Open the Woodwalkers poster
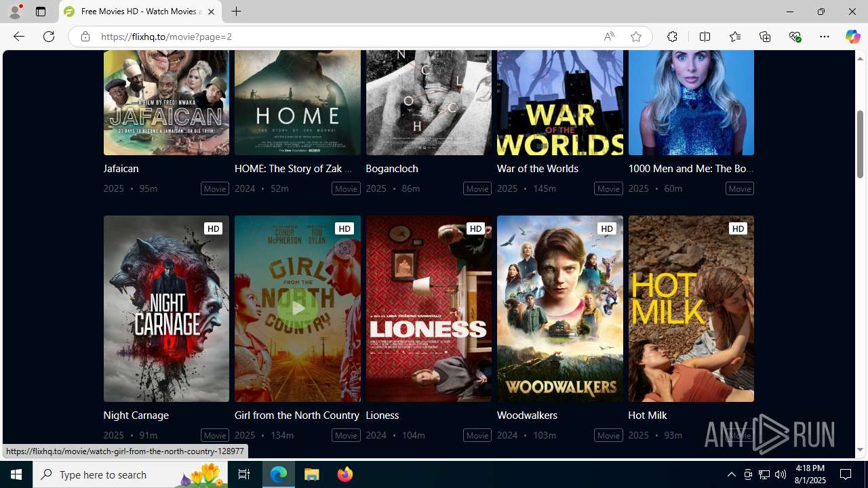The image size is (868, 488). tap(559, 308)
